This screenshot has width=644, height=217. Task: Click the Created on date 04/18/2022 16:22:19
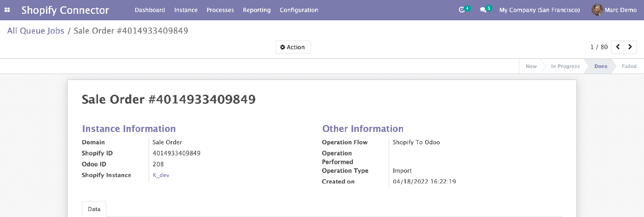click(424, 182)
